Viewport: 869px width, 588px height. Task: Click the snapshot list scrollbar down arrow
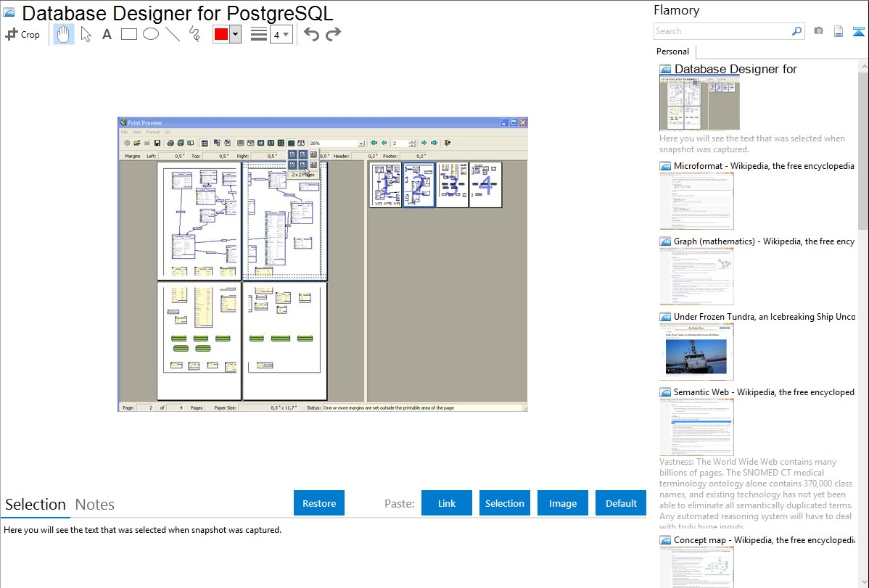tap(863, 582)
